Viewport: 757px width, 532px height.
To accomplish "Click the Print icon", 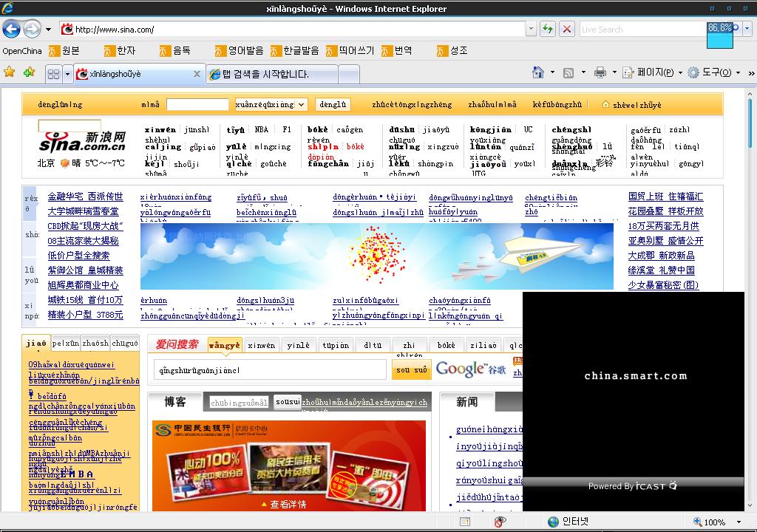I will click(600, 73).
